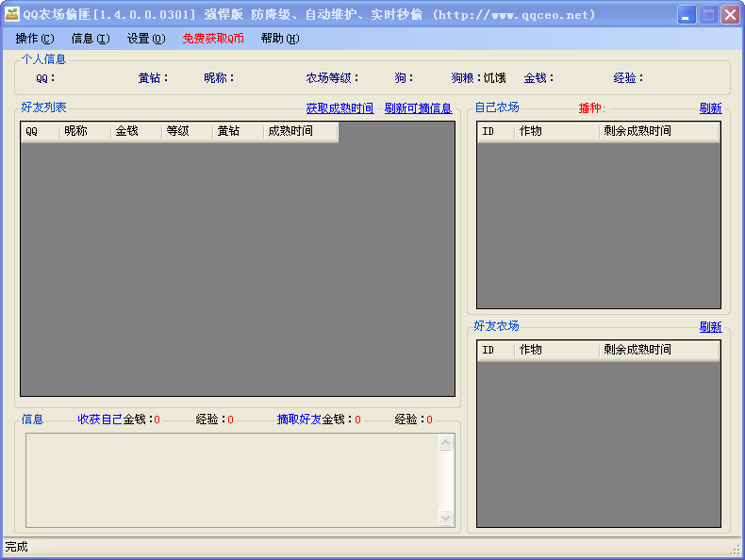Screen dimensions: 745x560
Task: Click the 刷新可摘信息 link
Action: click(x=418, y=108)
